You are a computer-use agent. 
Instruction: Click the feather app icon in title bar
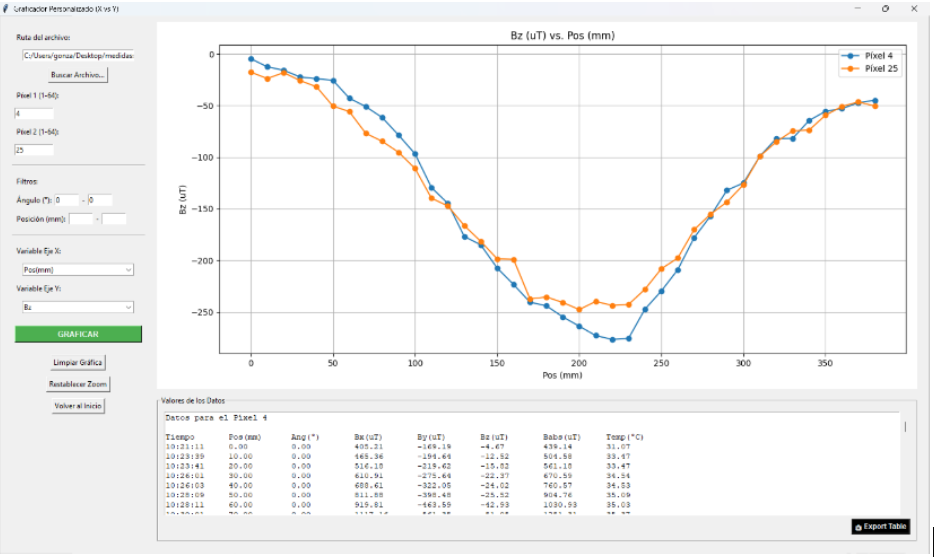tap(6, 7)
